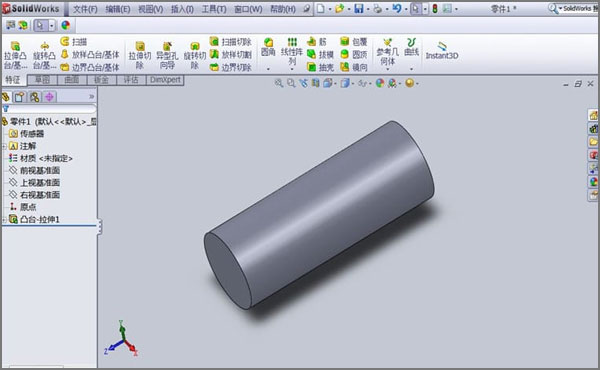Image resolution: width=600 pixels, height=370 pixels.
Task: Click the Zoom to Area icon
Action: click(x=291, y=83)
